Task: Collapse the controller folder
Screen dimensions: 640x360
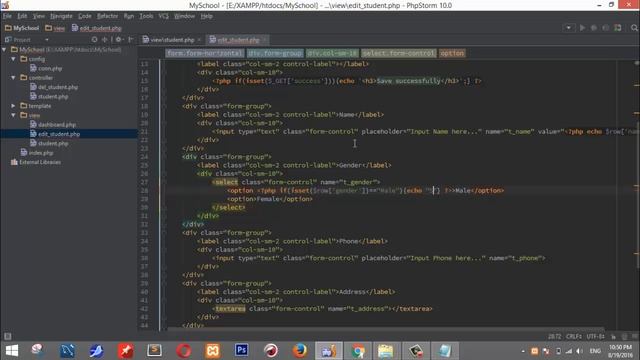Action: coord(13,78)
